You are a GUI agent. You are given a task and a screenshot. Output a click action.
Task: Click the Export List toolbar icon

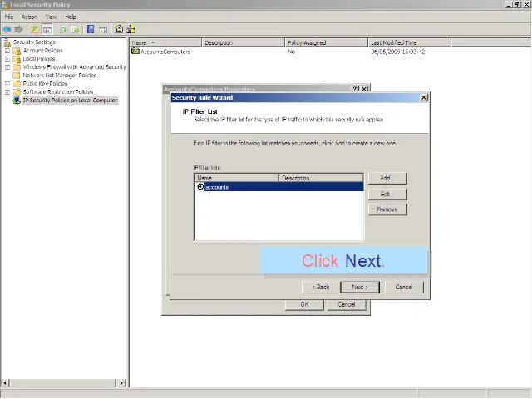[76, 29]
